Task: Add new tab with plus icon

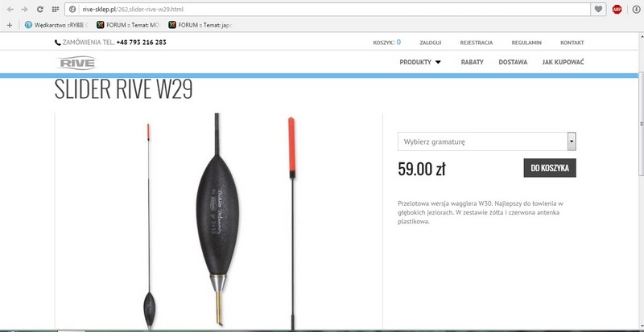Action: tap(10, 25)
